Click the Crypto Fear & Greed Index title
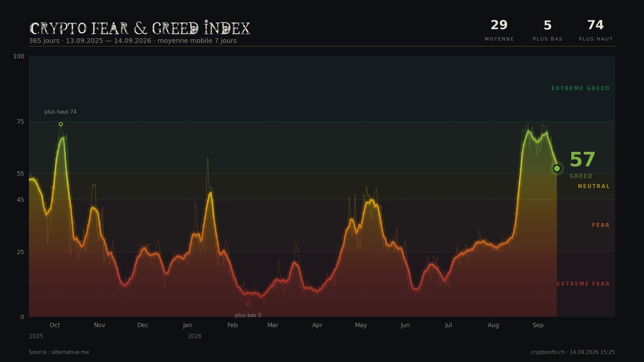Screen dimensions: 644x362 [x=140, y=28]
